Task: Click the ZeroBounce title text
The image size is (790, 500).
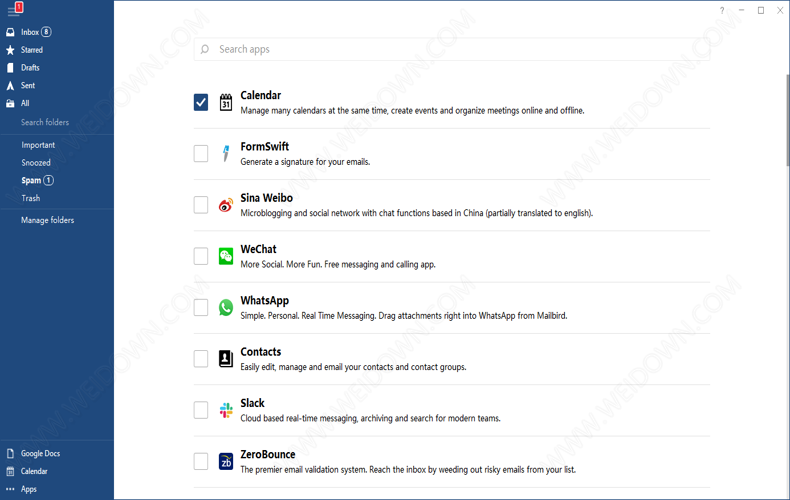Action: point(268,455)
